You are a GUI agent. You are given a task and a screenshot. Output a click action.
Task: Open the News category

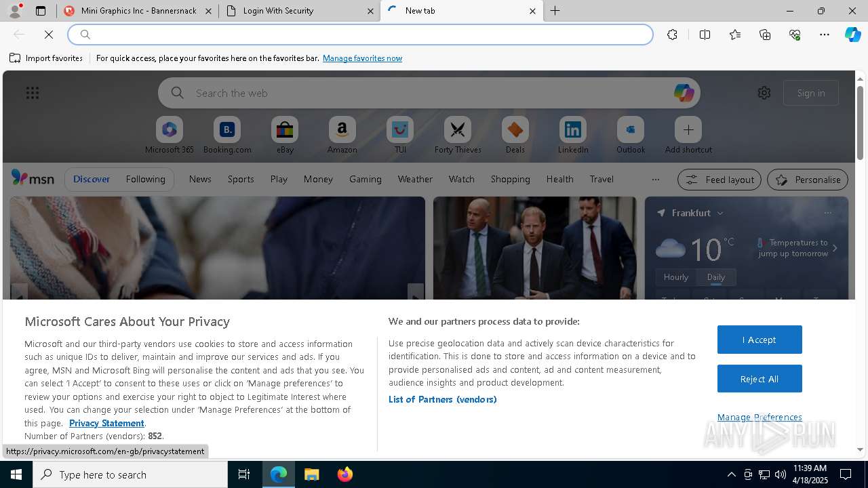pos(200,179)
